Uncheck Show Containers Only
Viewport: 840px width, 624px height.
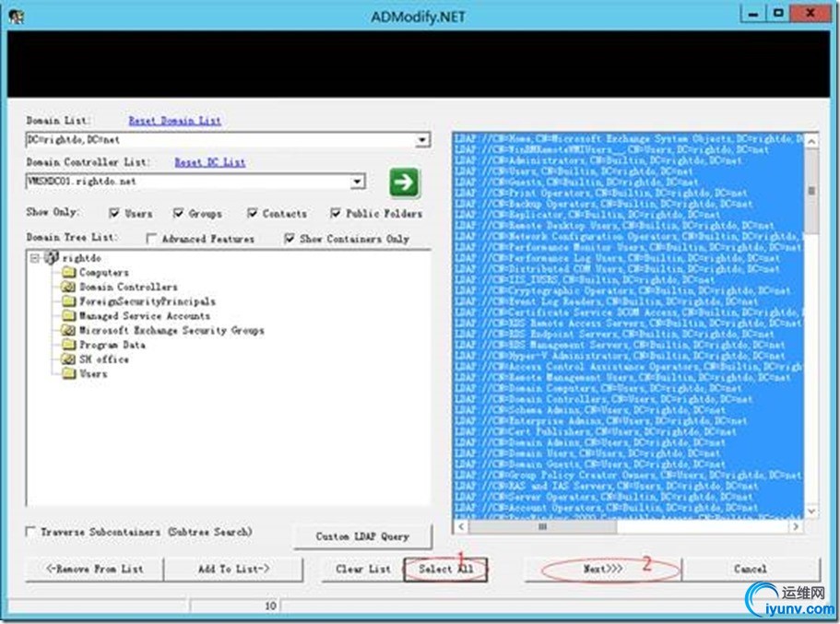pos(290,239)
